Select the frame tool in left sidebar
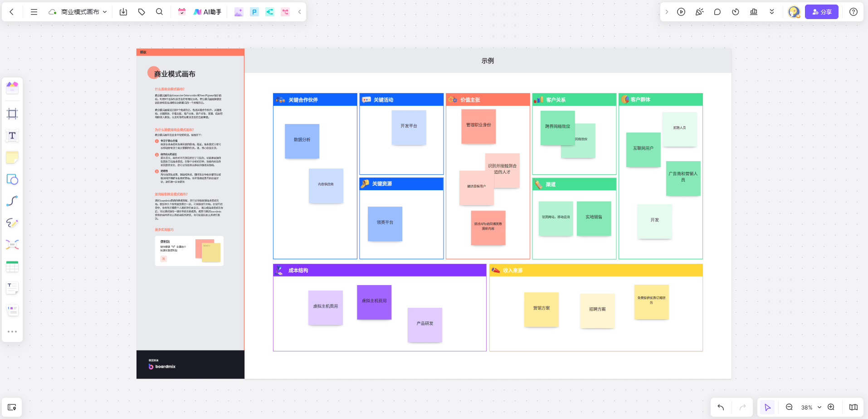This screenshot has width=868, height=419. pos(12,113)
